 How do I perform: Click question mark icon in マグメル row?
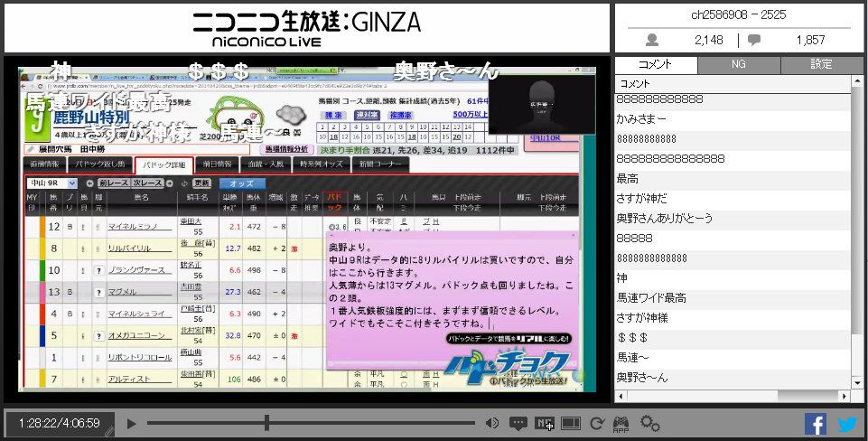pyautogui.click(x=98, y=292)
